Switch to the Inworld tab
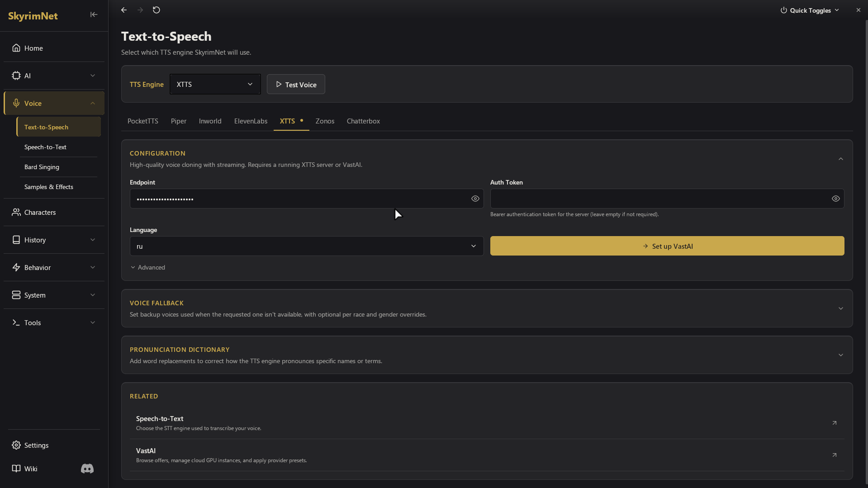868x488 pixels. click(x=210, y=121)
